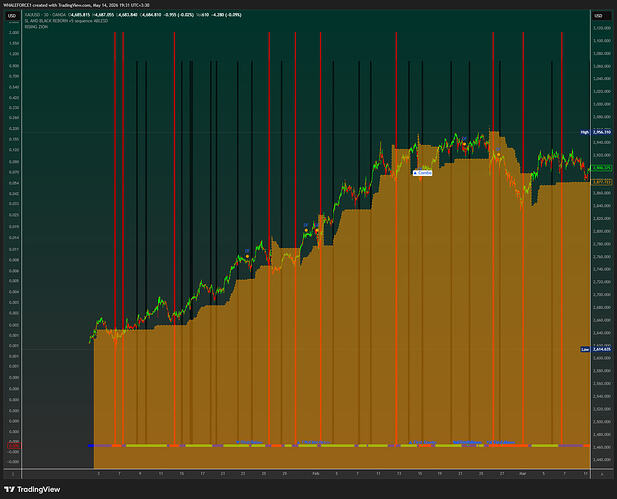Click the WHALEFORCE1 created with TradingView.com header text
The image size is (617, 499).
tap(76, 5)
